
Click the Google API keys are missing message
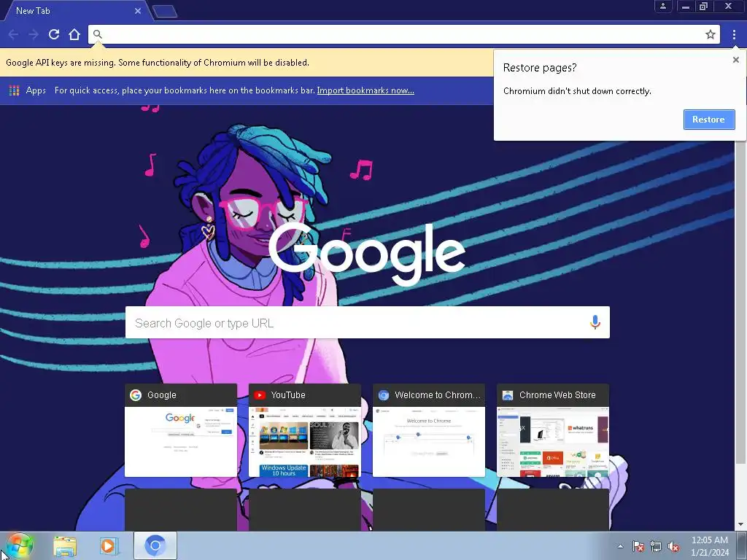(x=158, y=63)
